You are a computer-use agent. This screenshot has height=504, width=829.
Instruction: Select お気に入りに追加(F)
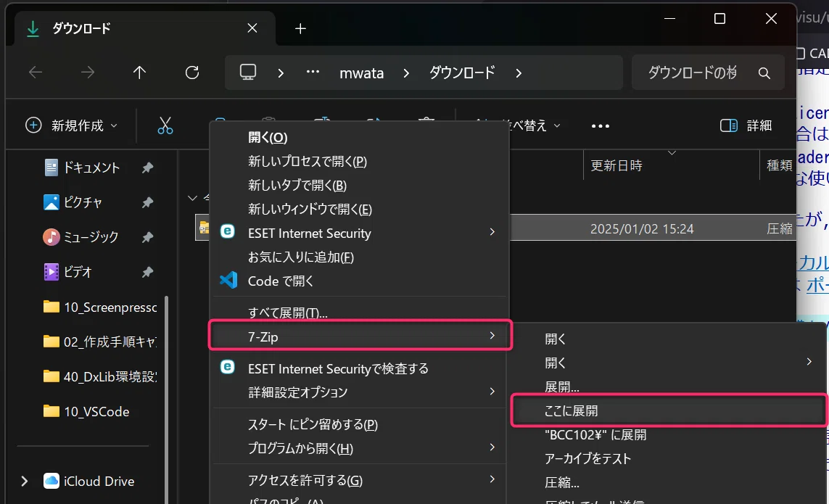(301, 257)
